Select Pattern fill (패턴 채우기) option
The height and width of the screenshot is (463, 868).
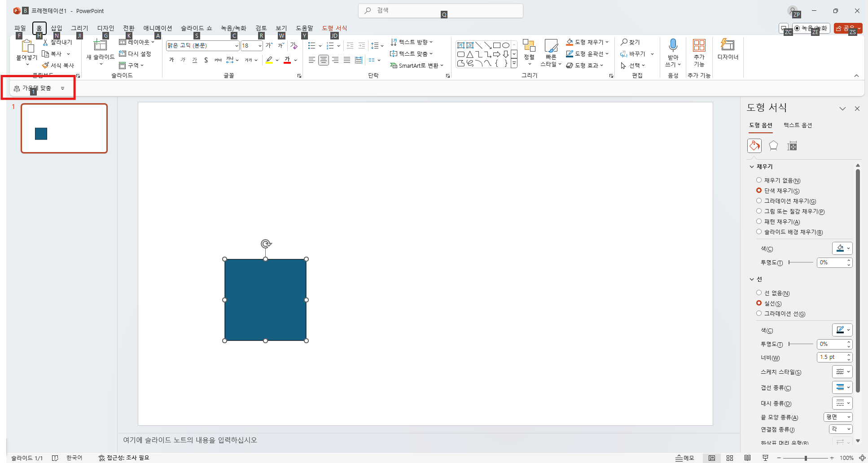tap(759, 222)
